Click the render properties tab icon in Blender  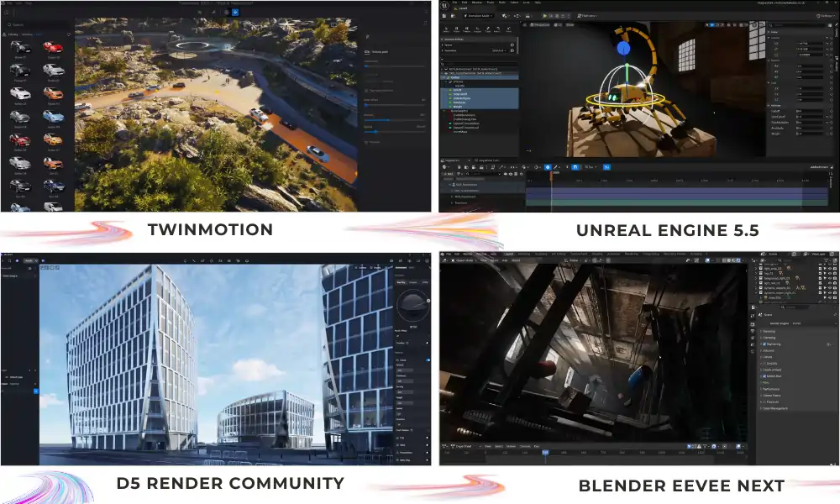pos(753,324)
